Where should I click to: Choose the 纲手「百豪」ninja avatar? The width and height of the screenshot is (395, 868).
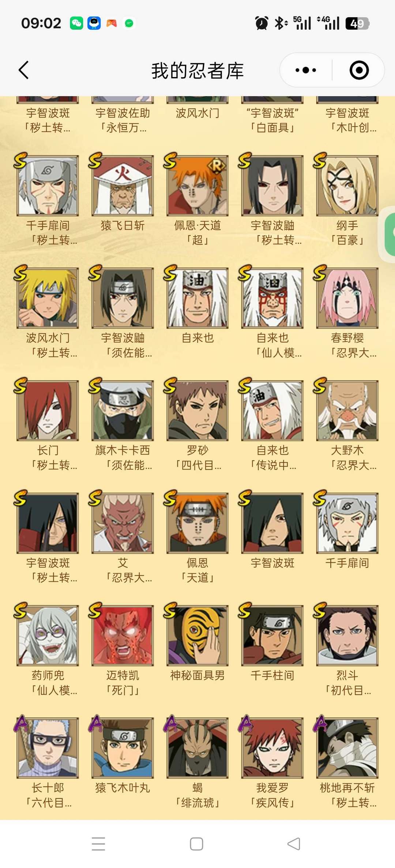[347, 186]
